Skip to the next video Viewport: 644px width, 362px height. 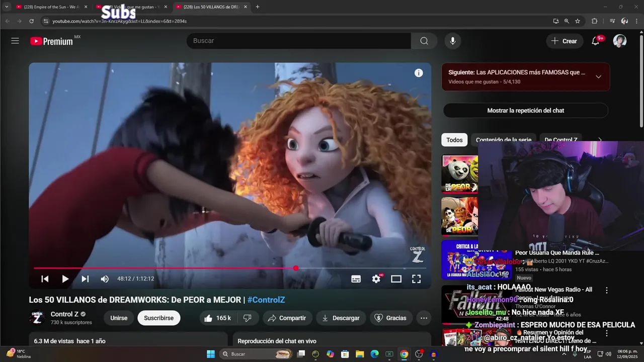85,279
